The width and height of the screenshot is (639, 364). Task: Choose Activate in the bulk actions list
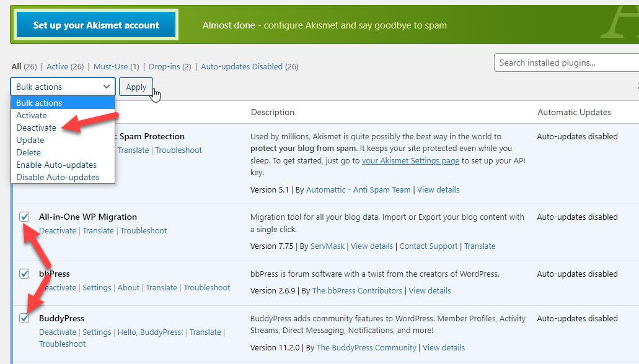coord(32,115)
